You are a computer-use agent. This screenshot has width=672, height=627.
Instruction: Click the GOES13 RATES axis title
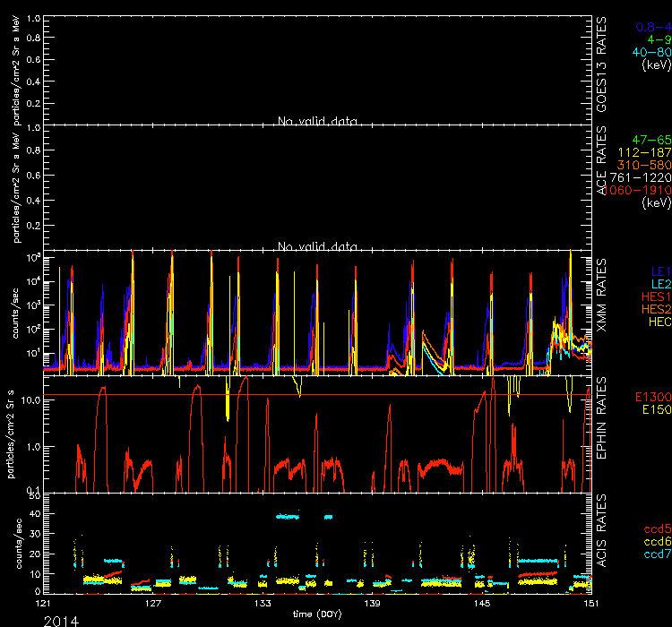603,69
